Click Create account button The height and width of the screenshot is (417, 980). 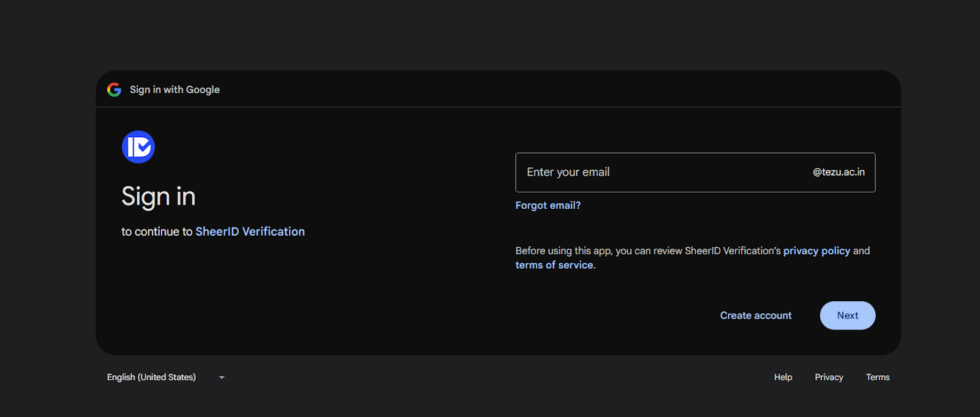point(756,315)
